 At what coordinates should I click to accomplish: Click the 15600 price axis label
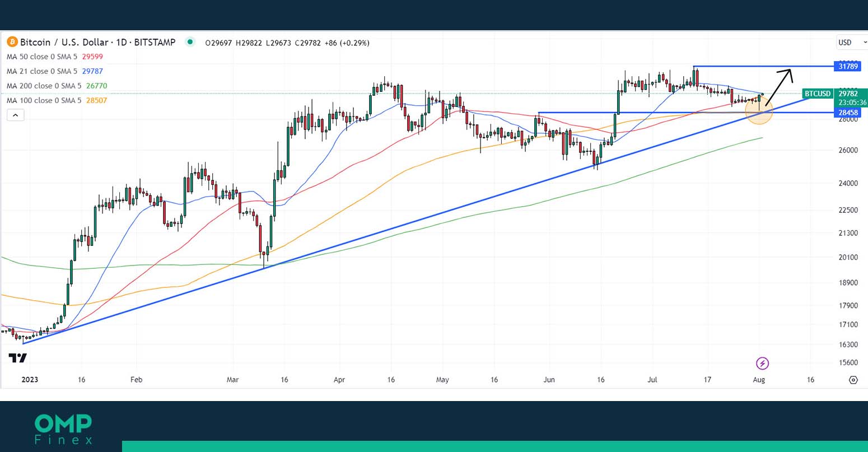click(848, 363)
